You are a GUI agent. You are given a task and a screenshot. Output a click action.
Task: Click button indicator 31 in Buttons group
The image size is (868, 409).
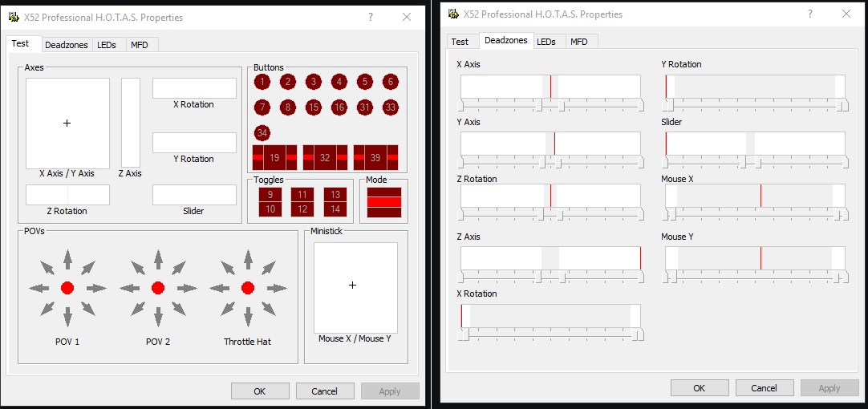coord(365,107)
